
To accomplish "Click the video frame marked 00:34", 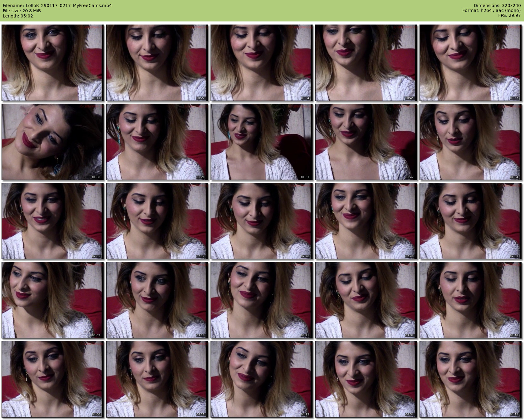I will (x=261, y=63).
